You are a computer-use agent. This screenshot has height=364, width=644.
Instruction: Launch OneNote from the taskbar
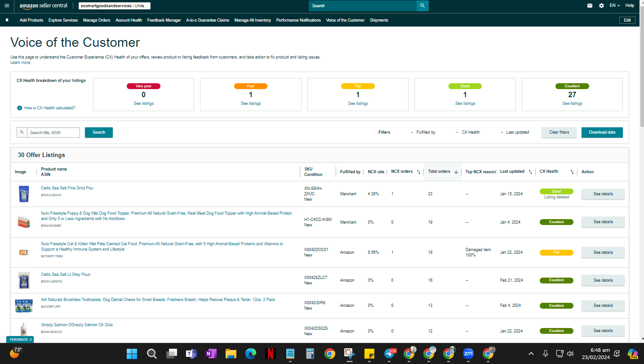click(211, 354)
